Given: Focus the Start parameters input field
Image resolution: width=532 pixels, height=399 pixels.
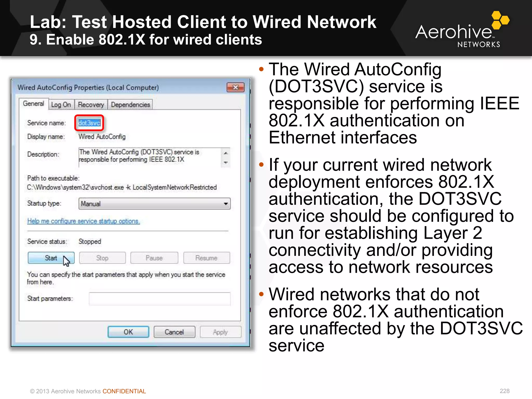Looking at the screenshot, I should [159, 299].
